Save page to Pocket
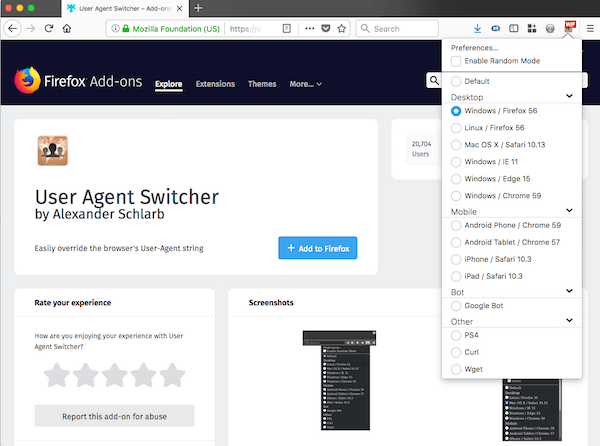This screenshot has width=600, height=446. pyautogui.click(x=326, y=29)
